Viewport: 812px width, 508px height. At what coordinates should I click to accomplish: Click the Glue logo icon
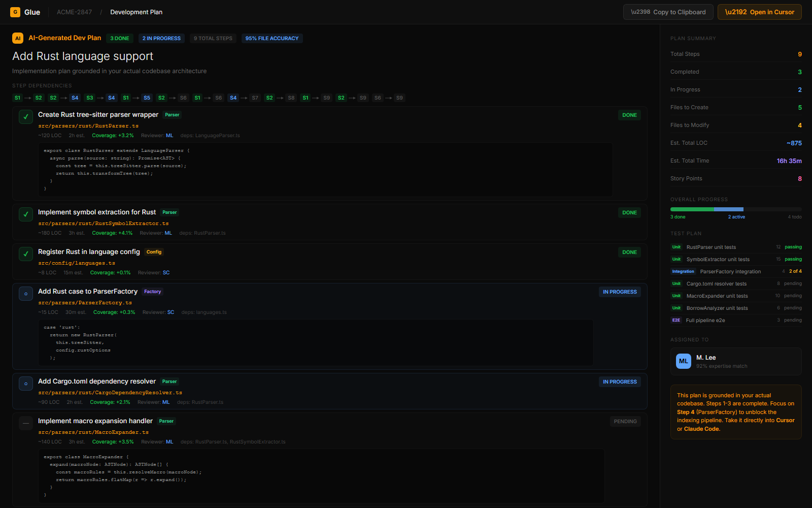15,12
